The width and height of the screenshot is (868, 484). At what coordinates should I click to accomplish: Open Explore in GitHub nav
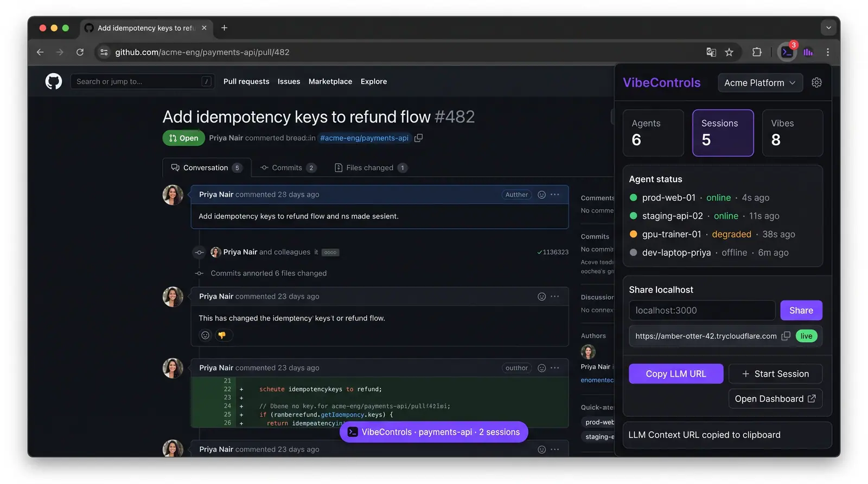(x=374, y=81)
